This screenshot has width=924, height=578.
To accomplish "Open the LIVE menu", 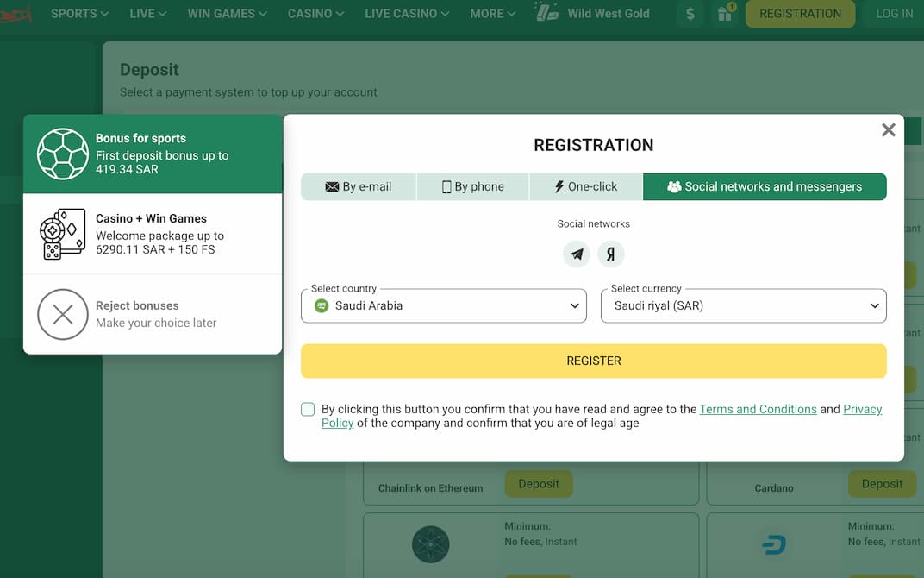I will tap(148, 14).
